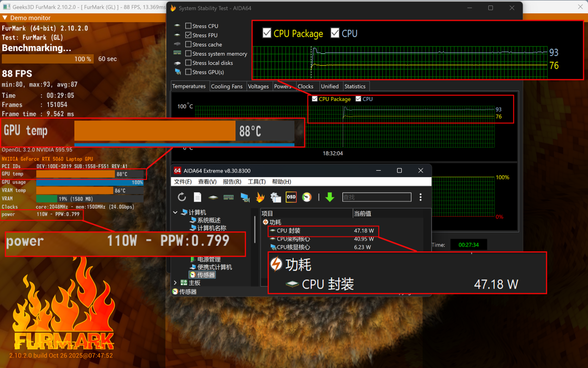Click the sensor icon in AIDA64 status bar
The image size is (588, 368).
(x=175, y=292)
